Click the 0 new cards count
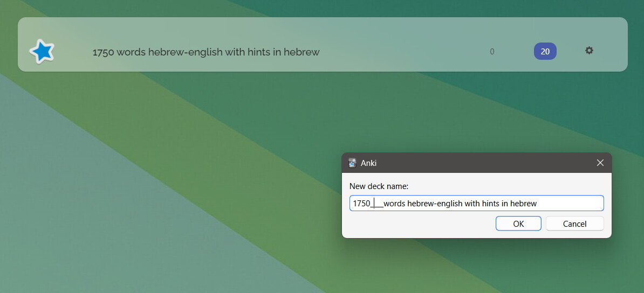The height and width of the screenshot is (293, 644). (x=492, y=52)
